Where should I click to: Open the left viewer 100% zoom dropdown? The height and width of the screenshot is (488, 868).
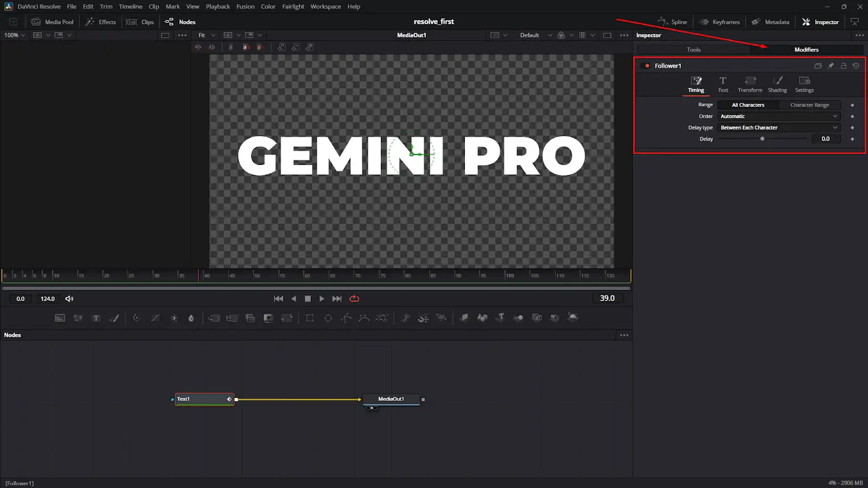(15, 35)
